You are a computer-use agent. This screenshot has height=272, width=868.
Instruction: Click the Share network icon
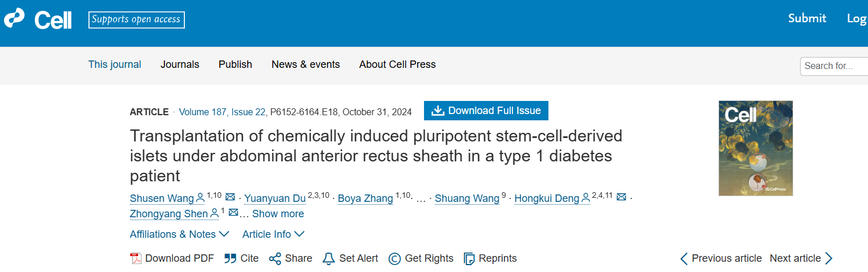[275, 258]
